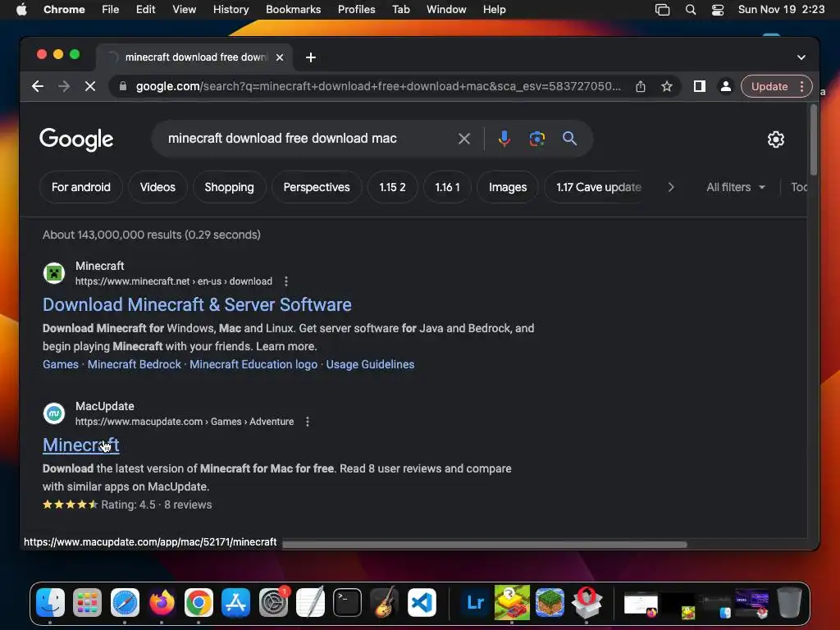840x630 pixels.
Task: Open Finder from the dock
Action: (x=50, y=602)
